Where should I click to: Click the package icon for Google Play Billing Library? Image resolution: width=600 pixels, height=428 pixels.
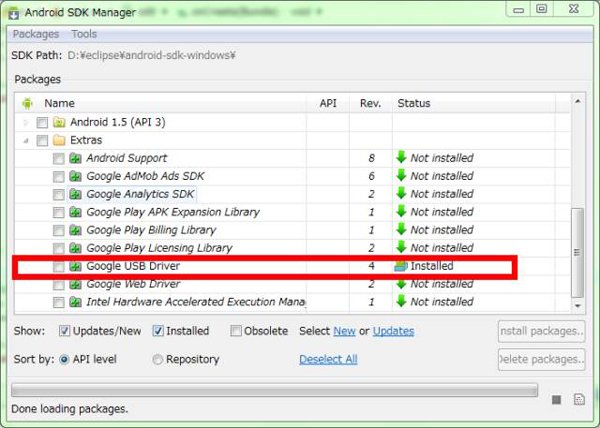pos(75,230)
